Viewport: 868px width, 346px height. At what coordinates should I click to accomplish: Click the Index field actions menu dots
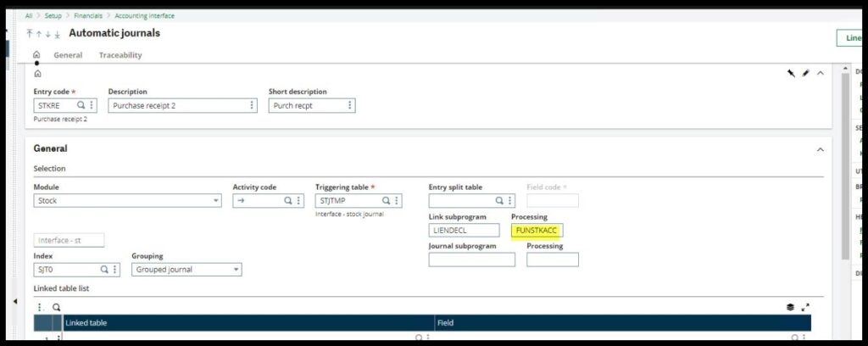click(115, 270)
